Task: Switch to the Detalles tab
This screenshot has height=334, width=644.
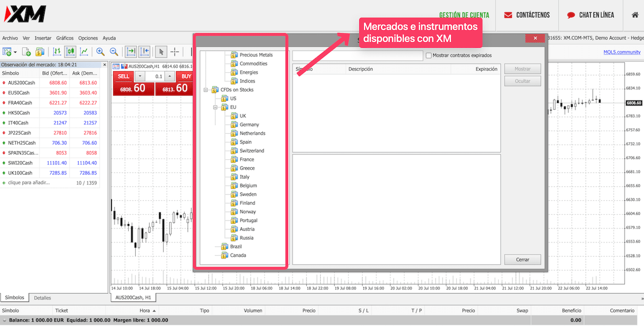Action: point(42,298)
